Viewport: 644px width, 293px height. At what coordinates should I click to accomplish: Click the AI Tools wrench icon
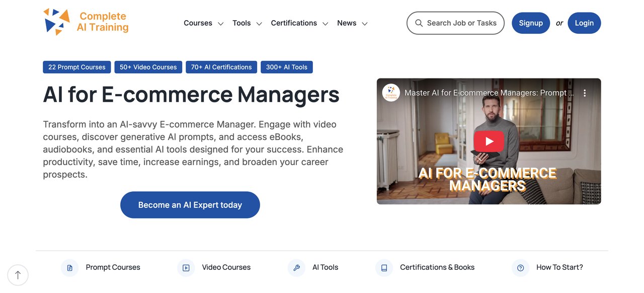pos(296,268)
